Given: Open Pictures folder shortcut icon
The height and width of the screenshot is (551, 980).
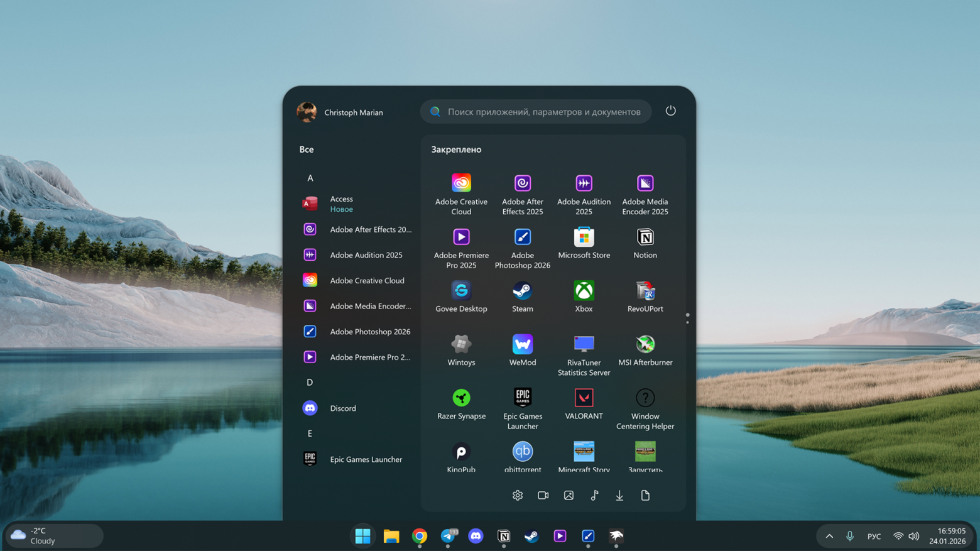Looking at the screenshot, I should (569, 495).
